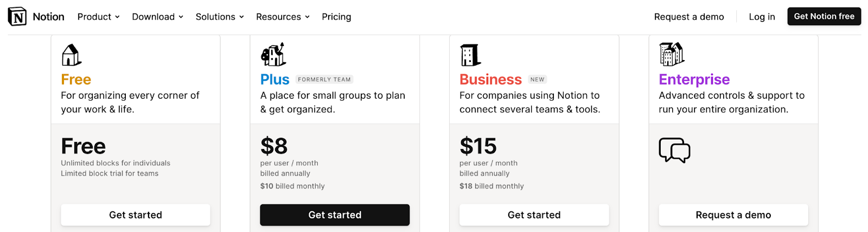
Task: Go to the Pricing page
Action: pos(336,17)
